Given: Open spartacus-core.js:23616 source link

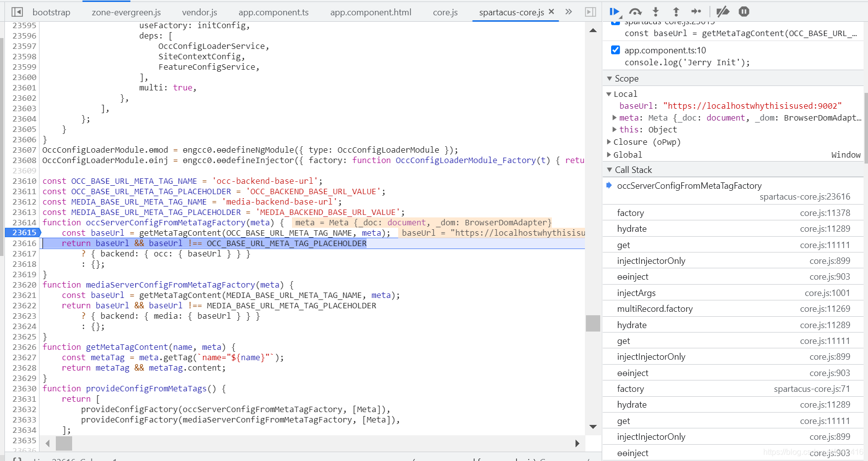Looking at the screenshot, I should 805,197.
